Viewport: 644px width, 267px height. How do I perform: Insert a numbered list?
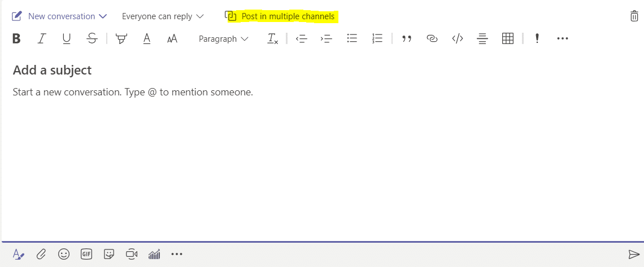point(377,38)
